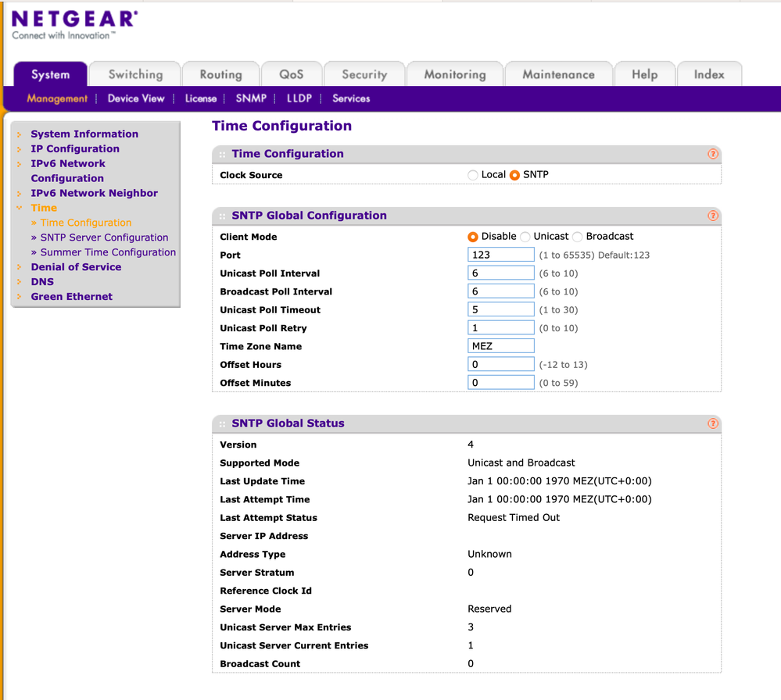Go to Maintenance tab
Image resolution: width=781 pixels, height=700 pixels.
click(558, 75)
